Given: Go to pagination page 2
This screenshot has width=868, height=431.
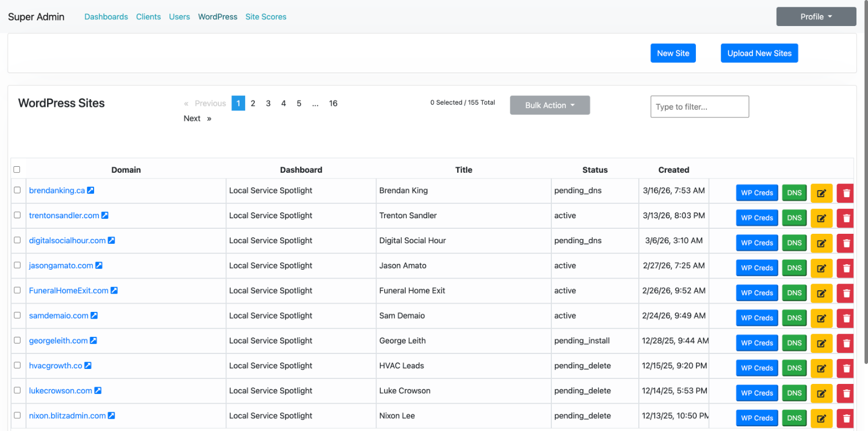Looking at the screenshot, I should (253, 103).
